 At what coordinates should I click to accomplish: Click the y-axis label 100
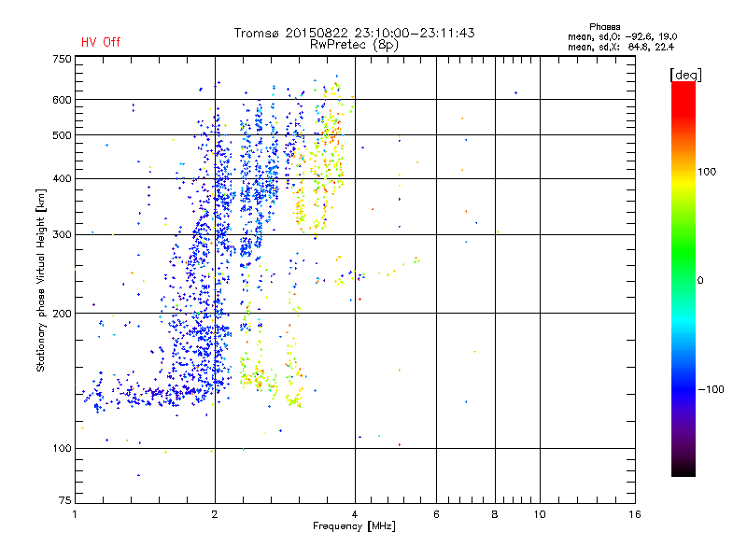[63, 448]
